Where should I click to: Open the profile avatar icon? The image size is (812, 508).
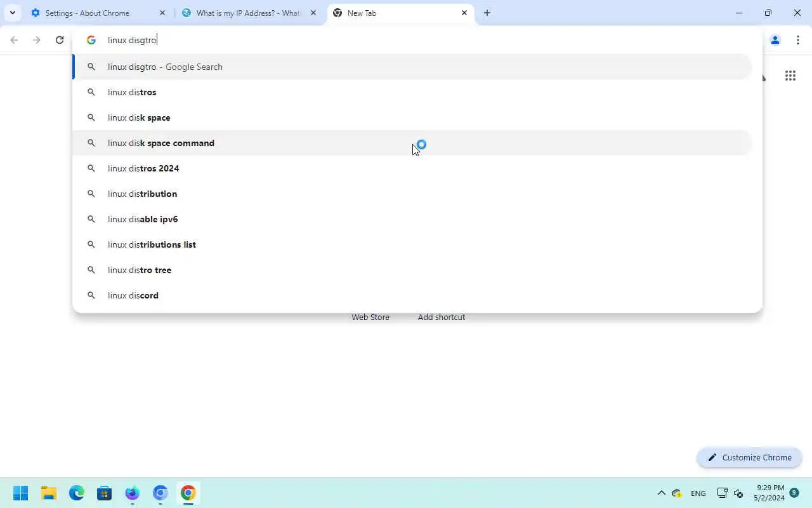point(775,40)
